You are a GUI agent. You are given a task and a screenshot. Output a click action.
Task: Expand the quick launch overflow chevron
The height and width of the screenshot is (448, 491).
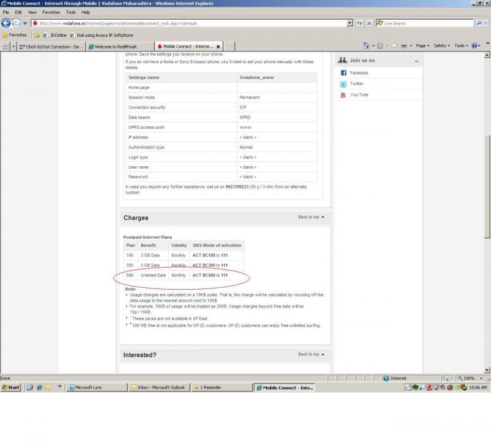pyautogui.click(x=60, y=387)
